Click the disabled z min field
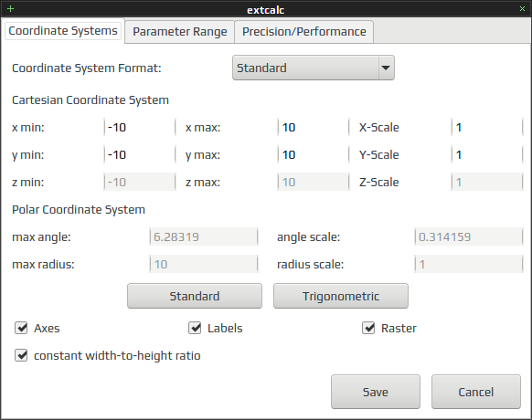This screenshot has width=532, height=420. pyautogui.click(x=140, y=182)
